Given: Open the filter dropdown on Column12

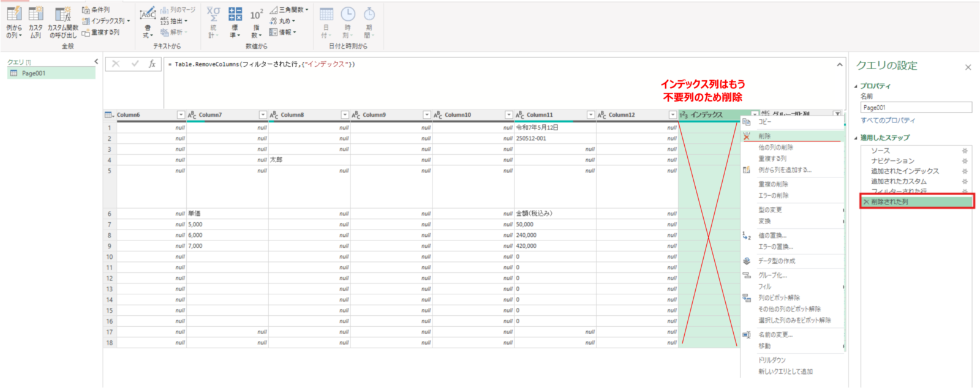Looking at the screenshot, I should pos(673,114).
